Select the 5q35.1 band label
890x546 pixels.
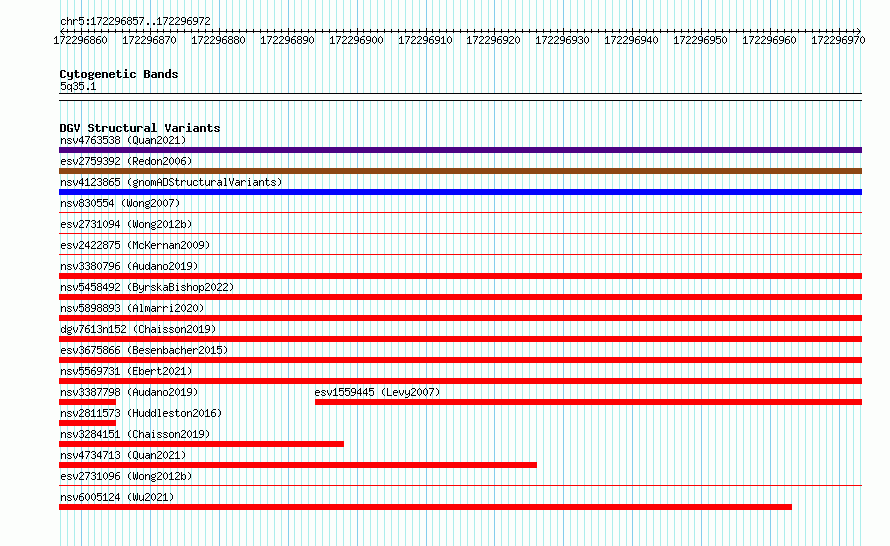pyautogui.click(x=78, y=86)
